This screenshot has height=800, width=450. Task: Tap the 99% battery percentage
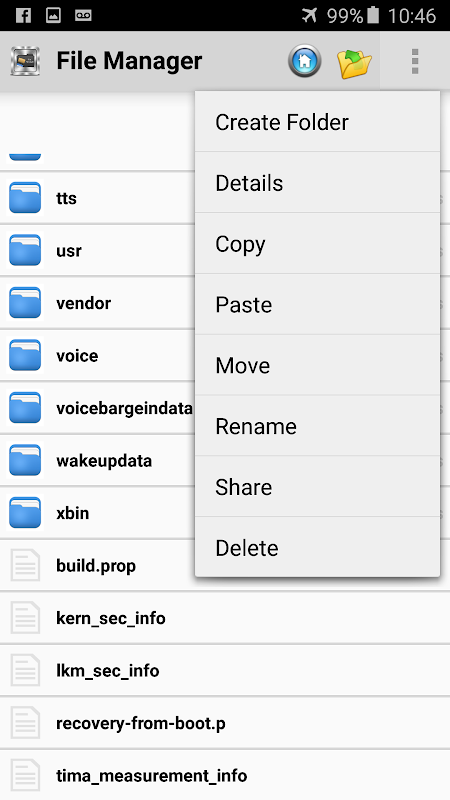click(x=344, y=16)
